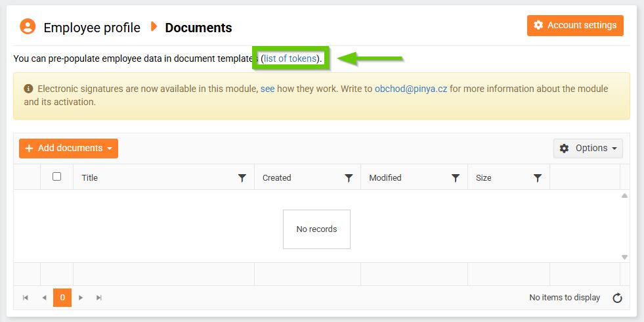Follow the 'see' electronic signatures link
The height and width of the screenshot is (322, 644).
267,89
